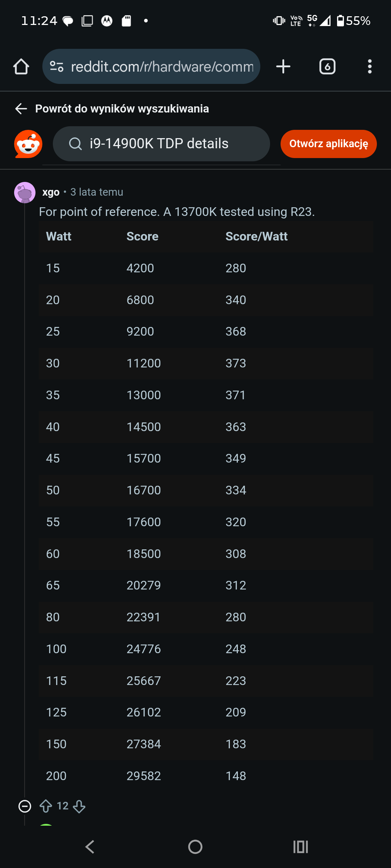This screenshot has width=391, height=868.
Task: Tap xgo's avatar thumbnail
Action: (x=25, y=192)
